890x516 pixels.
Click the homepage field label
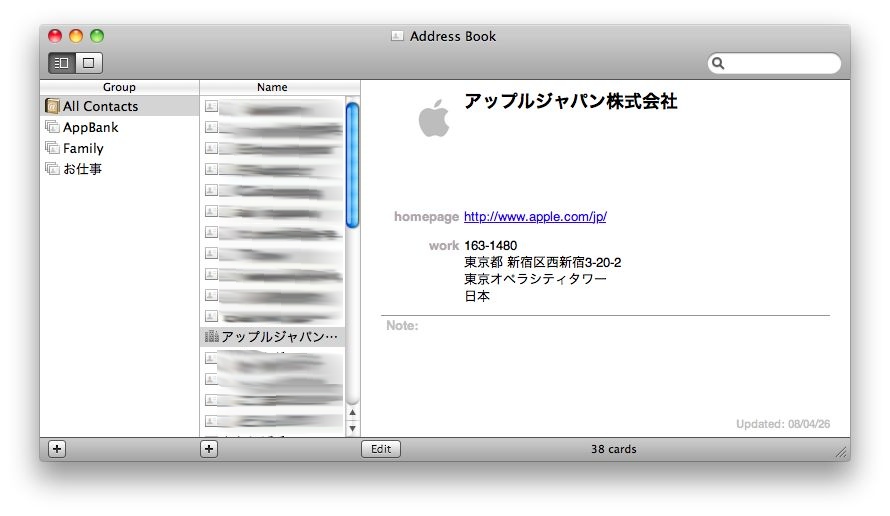click(x=426, y=216)
